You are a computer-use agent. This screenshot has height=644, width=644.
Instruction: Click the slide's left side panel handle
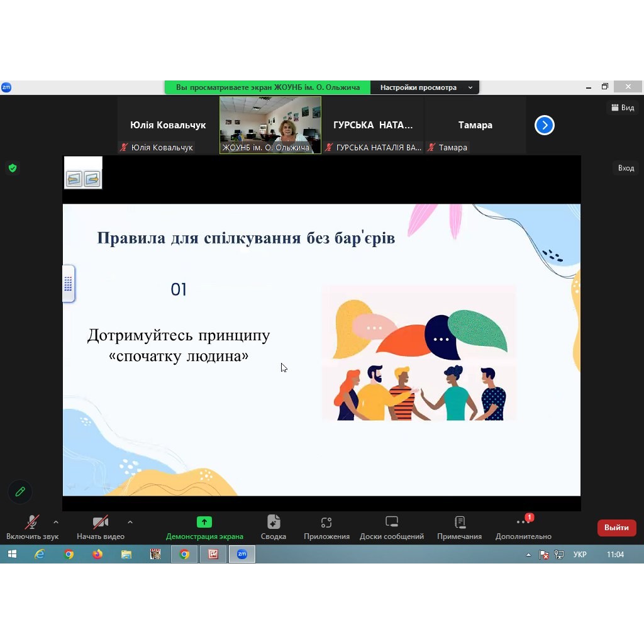(x=68, y=284)
